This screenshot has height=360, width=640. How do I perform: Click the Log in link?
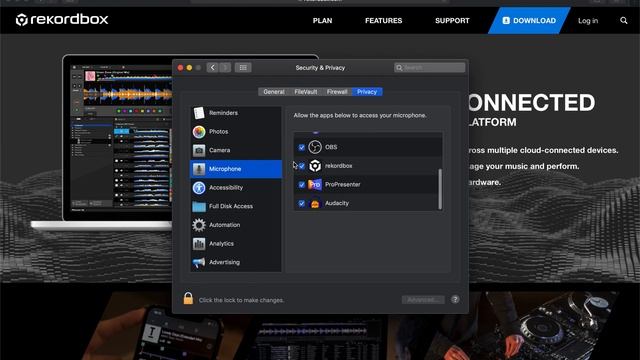pos(588,21)
